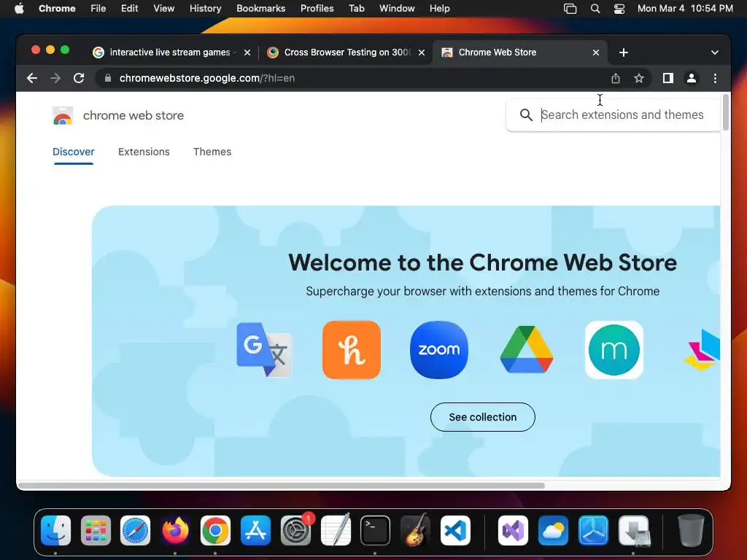This screenshot has height=560, width=747.
Task: Open the Help menu
Action: 439,9
